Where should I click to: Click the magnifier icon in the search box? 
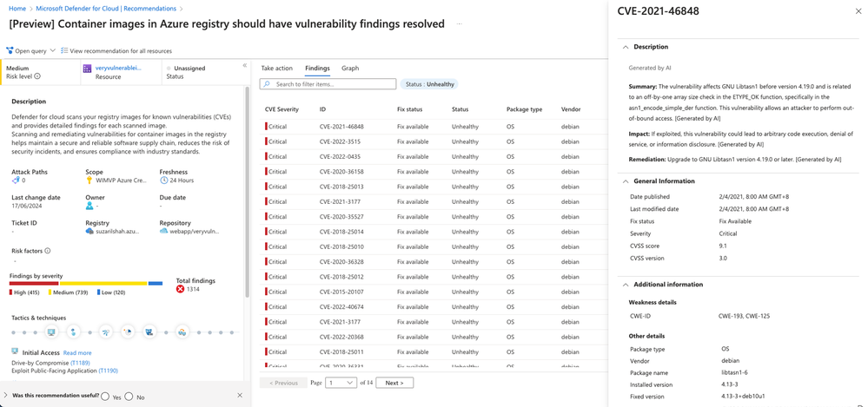(268, 84)
